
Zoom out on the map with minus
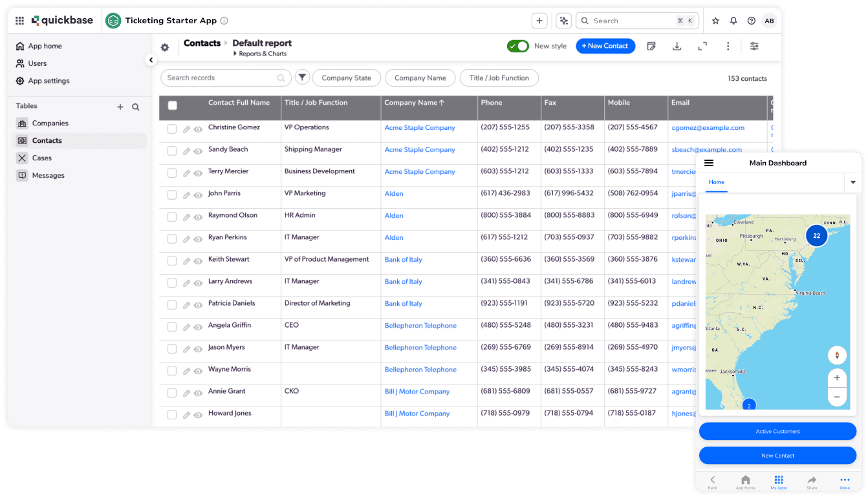[x=837, y=396]
